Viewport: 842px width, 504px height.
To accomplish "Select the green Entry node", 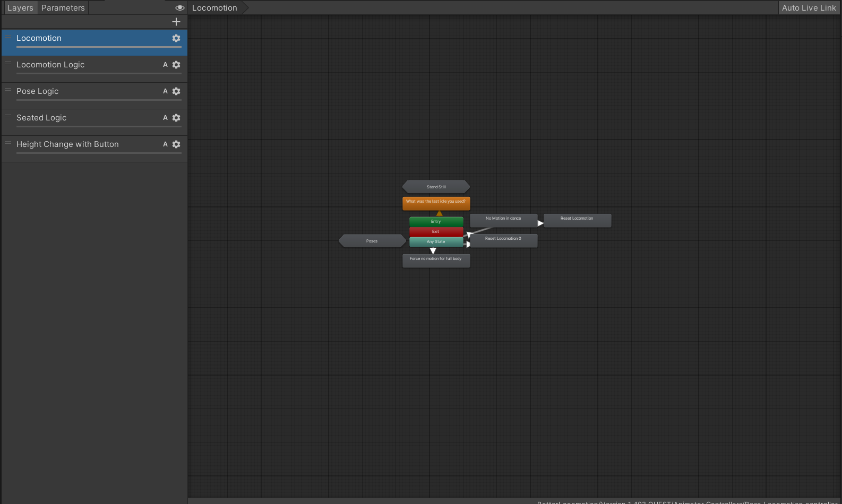I will [436, 221].
